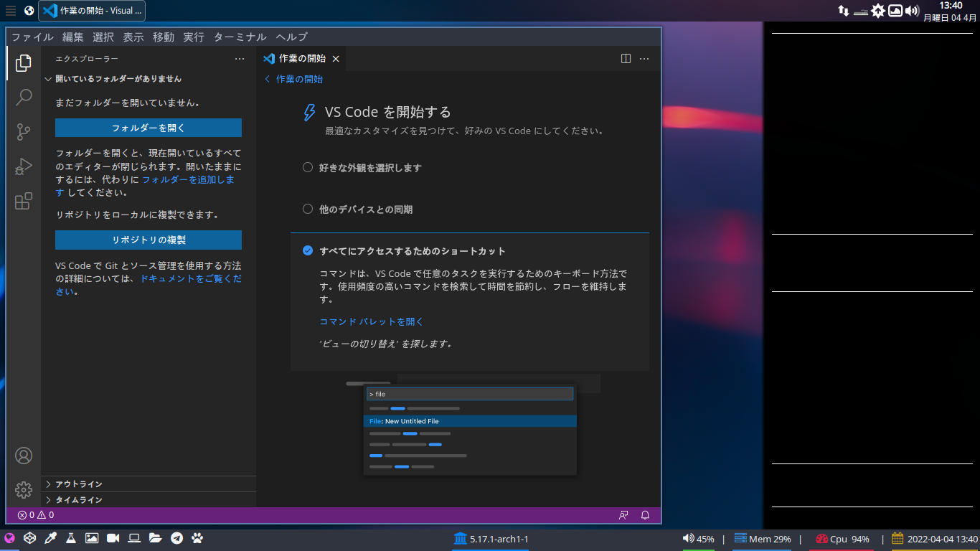The image size is (980, 551).
Task: Split the editor to the right
Action: [626, 59]
